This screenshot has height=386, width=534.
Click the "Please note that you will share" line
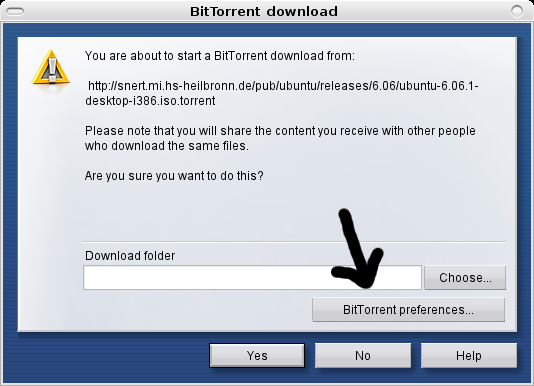[280, 131]
